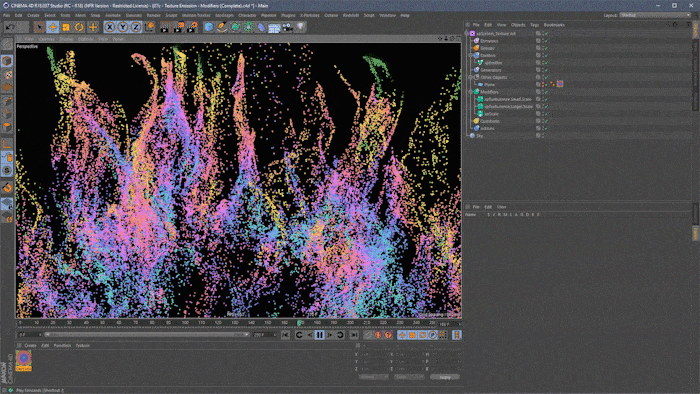Open the Layout dropdown at top right
This screenshot has height=394, width=700.
pyautogui.click(x=654, y=15)
